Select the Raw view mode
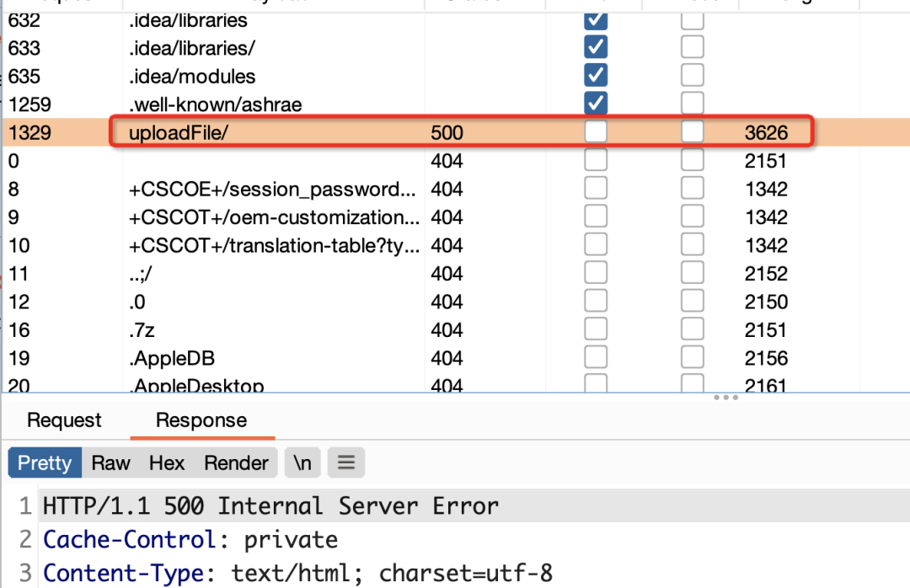The image size is (910, 588). (x=111, y=462)
